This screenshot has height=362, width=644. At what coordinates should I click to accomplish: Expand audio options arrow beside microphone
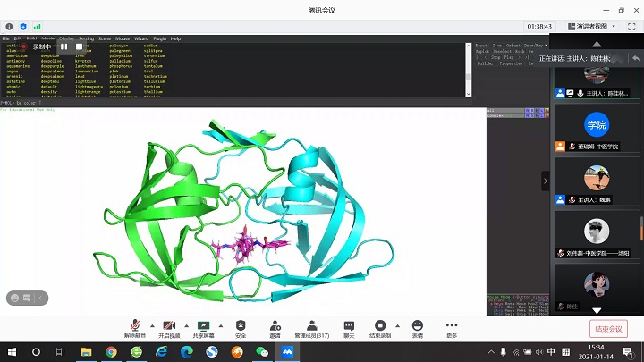coord(150,325)
